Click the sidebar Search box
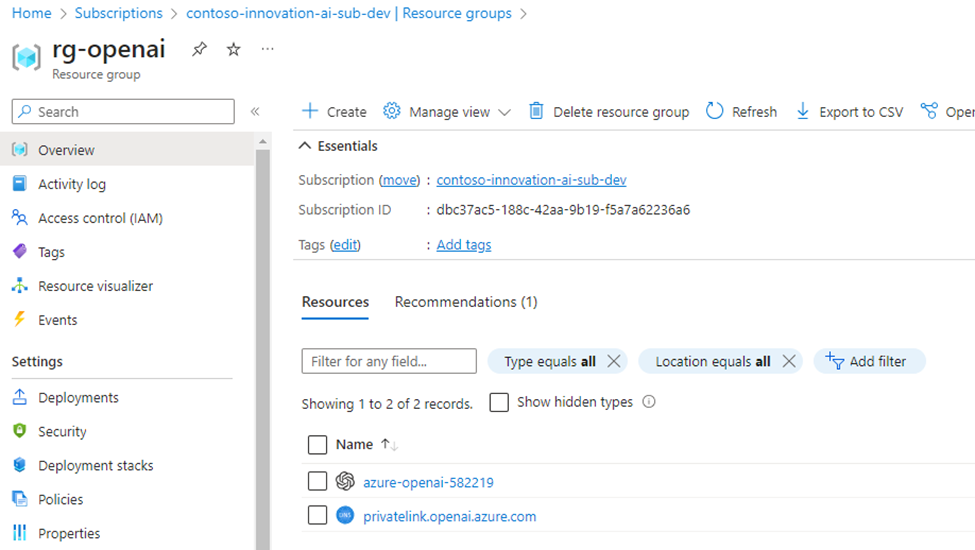 coord(123,112)
